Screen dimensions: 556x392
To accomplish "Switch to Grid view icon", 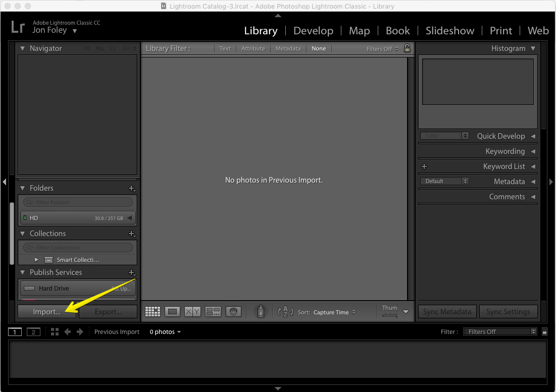I will (x=153, y=312).
